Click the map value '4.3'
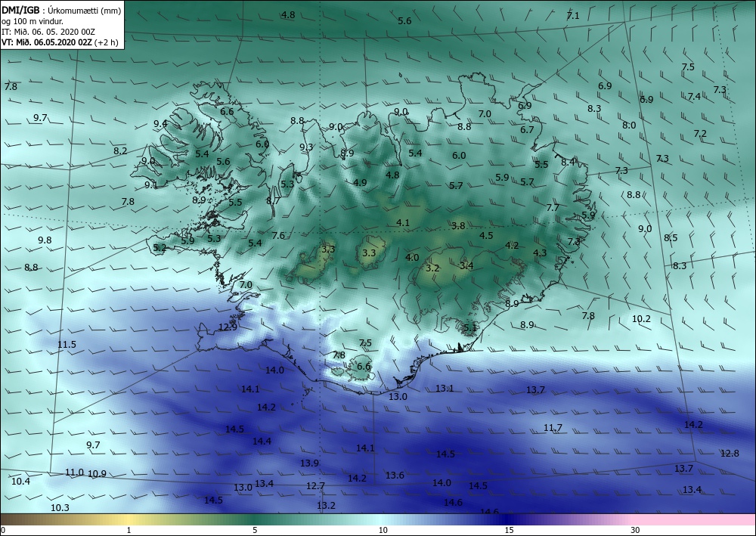The height and width of the screenshot is (536, 756). pos(540,253)
